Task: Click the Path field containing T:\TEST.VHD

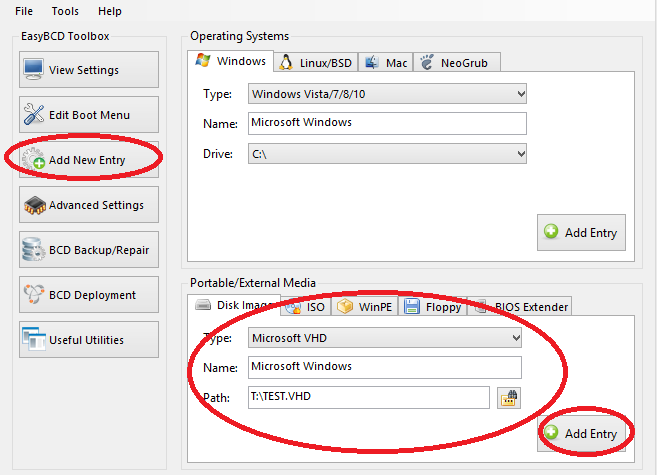Action: pos(368,397)
